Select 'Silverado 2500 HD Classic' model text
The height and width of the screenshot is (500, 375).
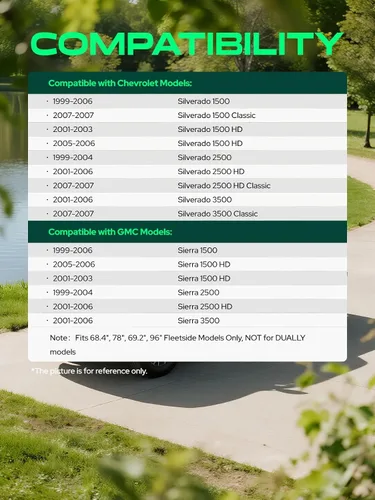pyautogui.click(x=224, y=186)
